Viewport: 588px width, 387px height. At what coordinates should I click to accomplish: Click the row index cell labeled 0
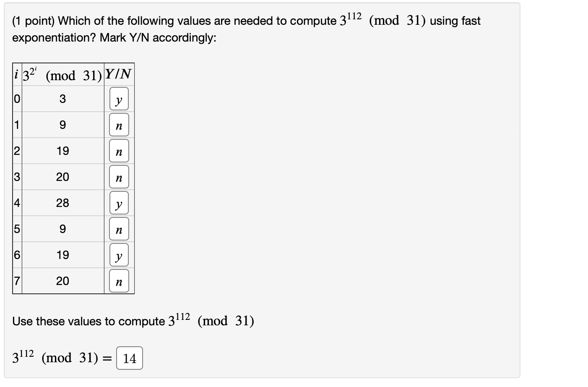[16, 99]
